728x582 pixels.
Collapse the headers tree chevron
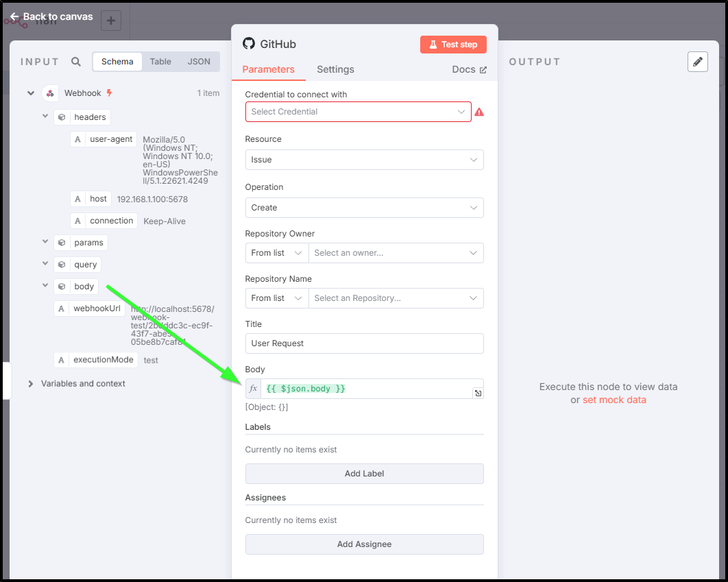[x=45, y=117]
